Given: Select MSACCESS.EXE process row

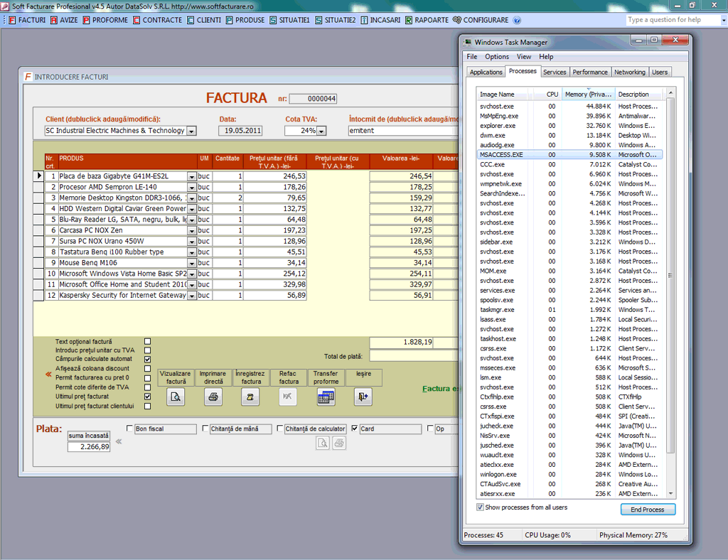Looking at the screenshot, I should (x=569, y=154).
